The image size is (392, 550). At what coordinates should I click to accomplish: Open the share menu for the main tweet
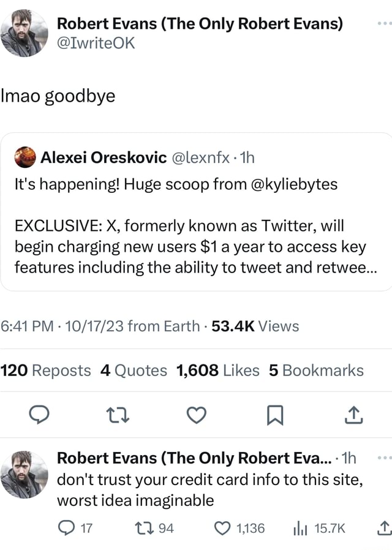(353, 415)
